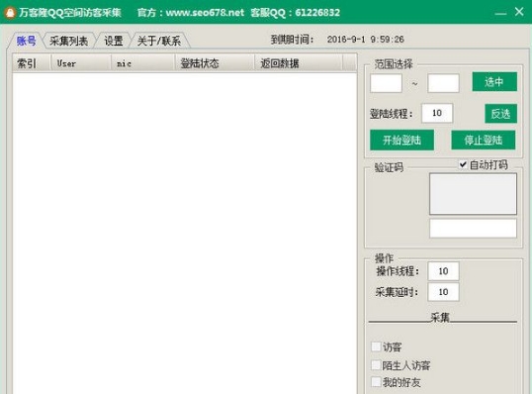Click the captcha image box
Screen dimensions: 532x394
(473, 194)
